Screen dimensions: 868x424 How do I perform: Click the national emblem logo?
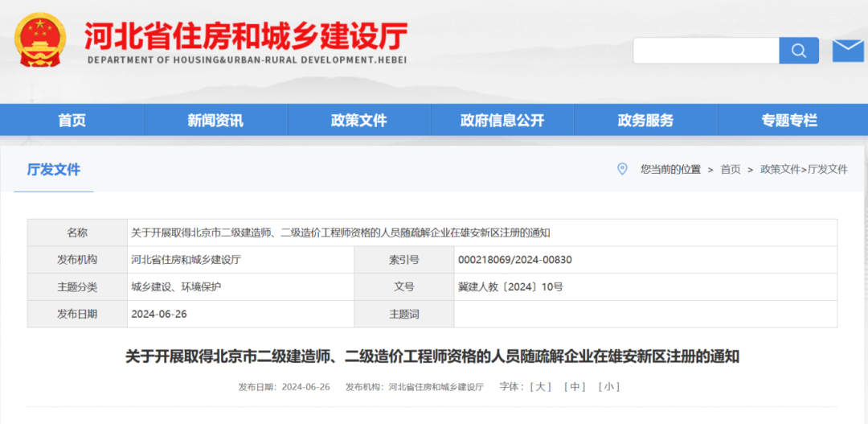(41, 40)
